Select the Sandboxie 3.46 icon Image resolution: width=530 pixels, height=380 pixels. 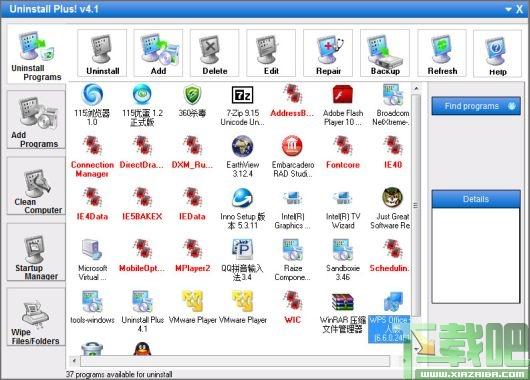[342, 250]
